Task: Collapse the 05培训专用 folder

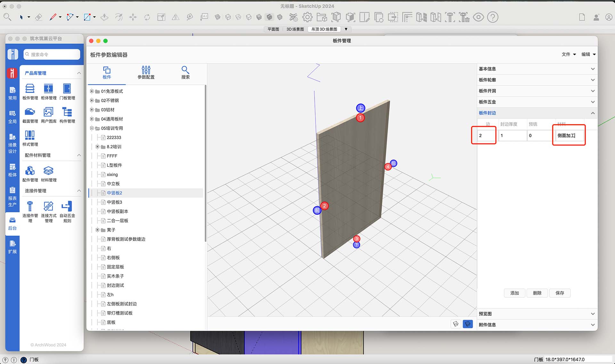Action: tap(92, 128)
